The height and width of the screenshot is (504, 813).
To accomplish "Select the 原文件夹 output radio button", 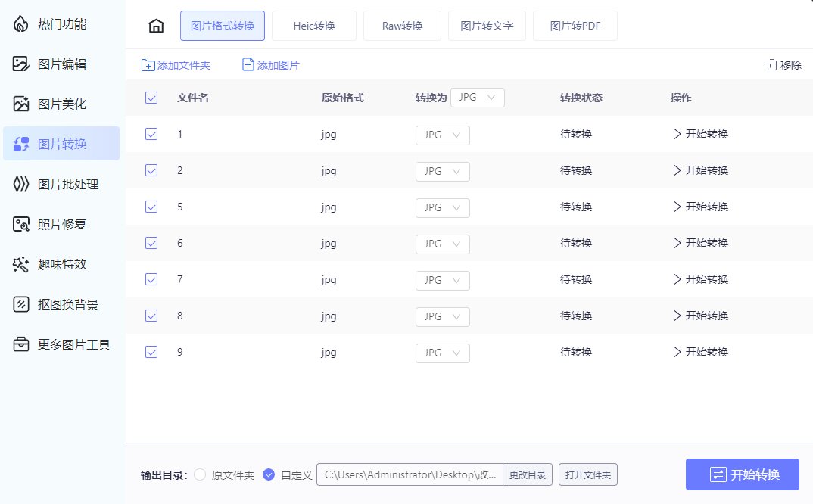I will coord(200,474).
